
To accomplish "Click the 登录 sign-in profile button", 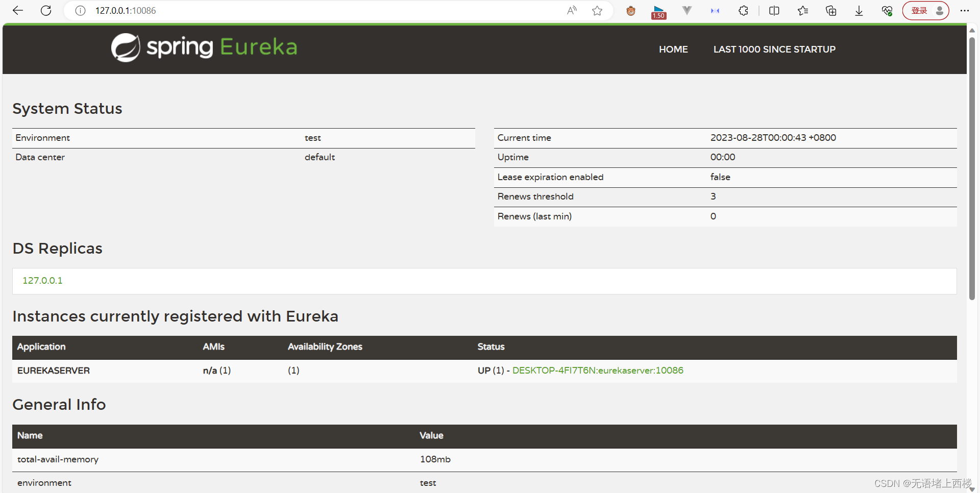I will point(926,11).
